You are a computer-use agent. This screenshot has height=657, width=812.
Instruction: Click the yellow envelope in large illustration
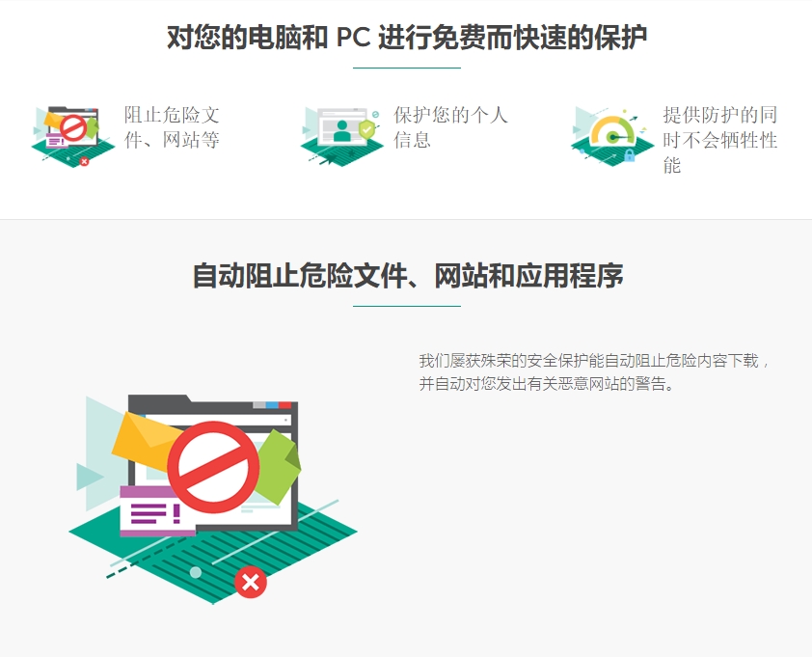(146, 441)
